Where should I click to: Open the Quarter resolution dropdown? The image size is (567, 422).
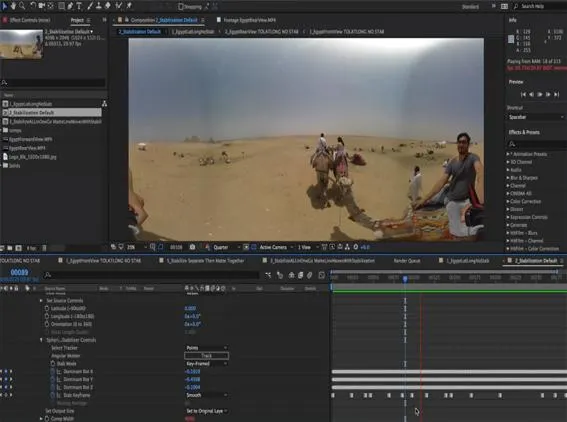point(227,247)
